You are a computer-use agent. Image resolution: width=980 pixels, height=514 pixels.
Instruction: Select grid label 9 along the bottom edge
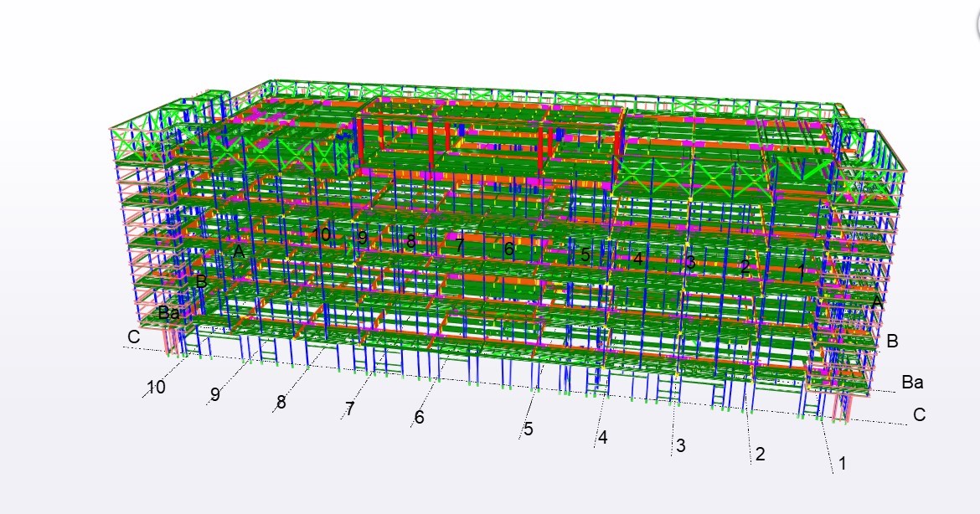[215, 395]
